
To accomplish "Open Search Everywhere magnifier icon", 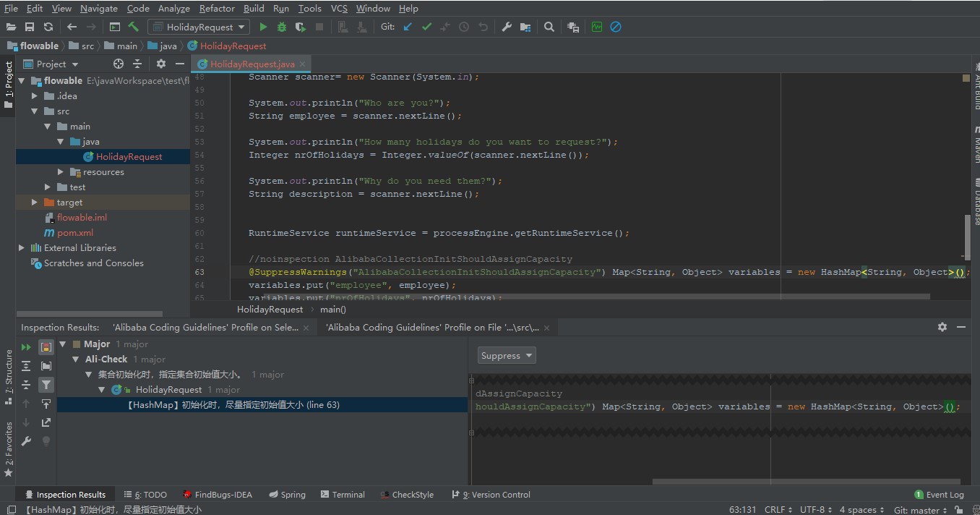I will pyautogui.click(x=549, y=27).
